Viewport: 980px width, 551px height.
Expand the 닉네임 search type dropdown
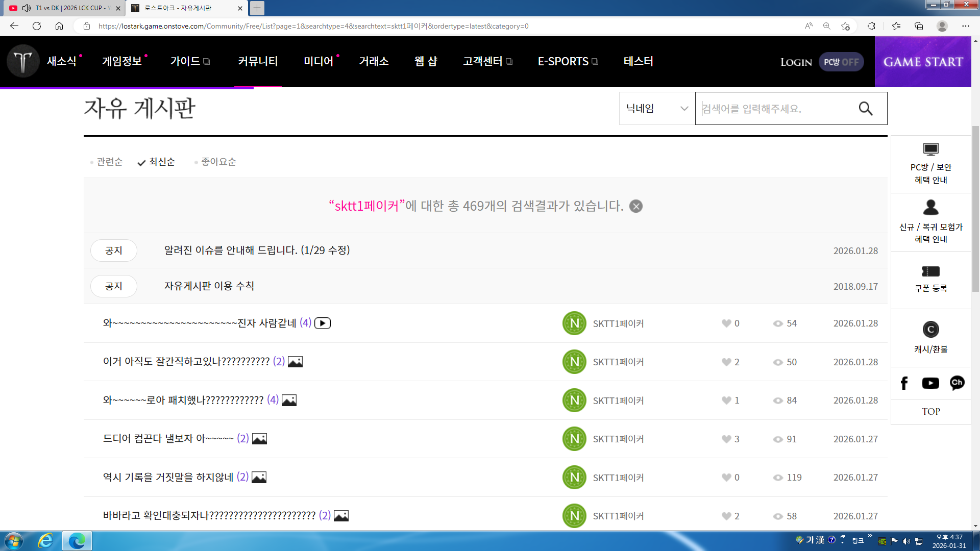[656, 108]
